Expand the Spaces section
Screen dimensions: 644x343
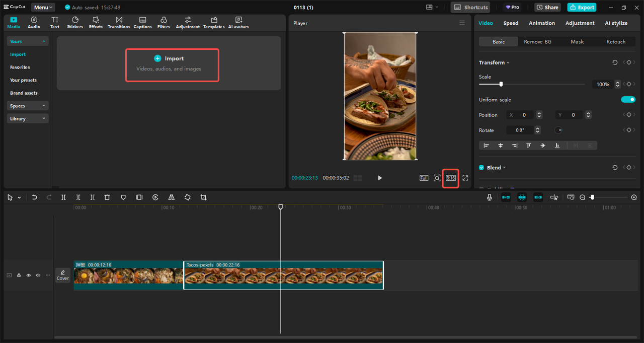pyautogui.click(x=28, y=106)
